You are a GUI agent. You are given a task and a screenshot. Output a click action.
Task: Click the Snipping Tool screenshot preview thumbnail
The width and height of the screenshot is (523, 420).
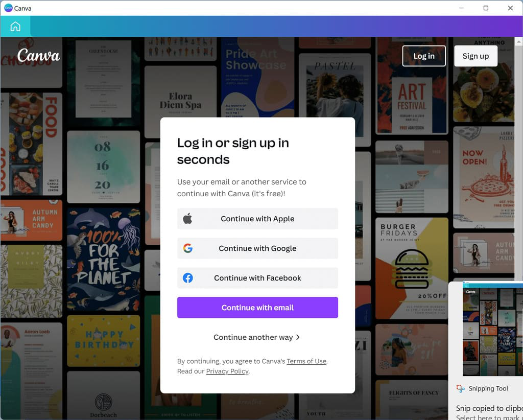click(x=493, y=329)
